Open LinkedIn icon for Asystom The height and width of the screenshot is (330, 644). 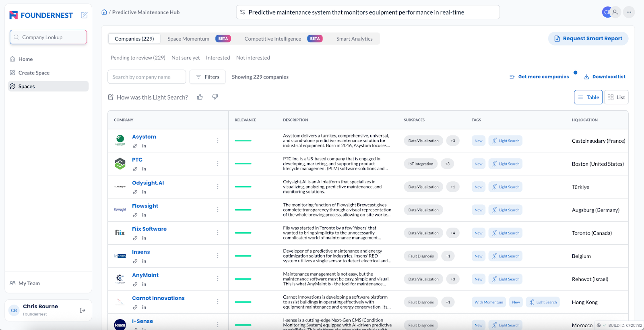[x=144, y=146]
